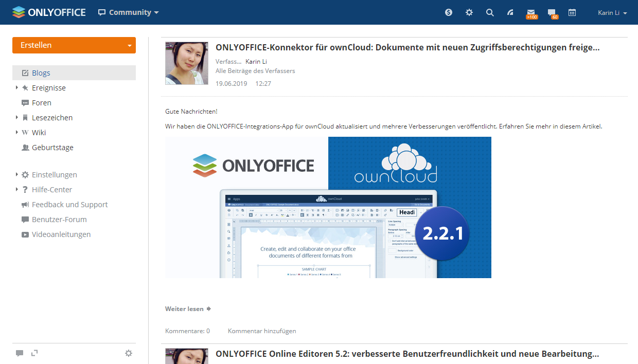Open the Talk chat icon with 60 badge

552,13
